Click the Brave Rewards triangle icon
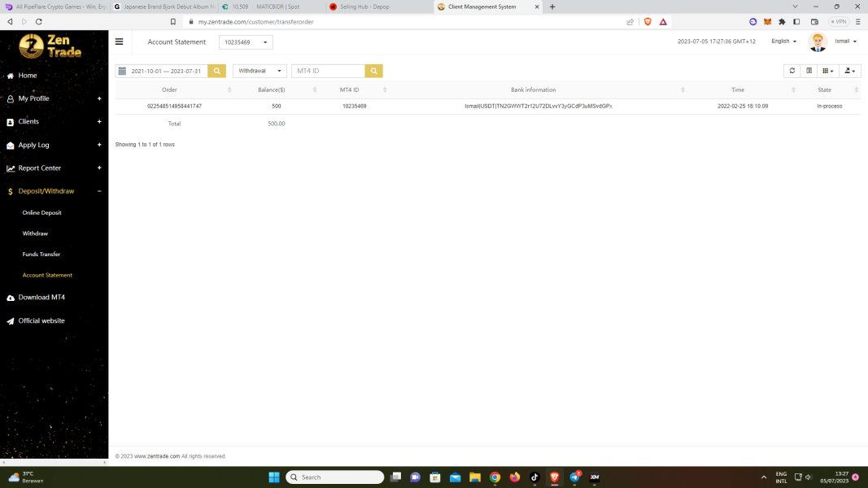This screenshot has height=488, width=868. point(663,22)
